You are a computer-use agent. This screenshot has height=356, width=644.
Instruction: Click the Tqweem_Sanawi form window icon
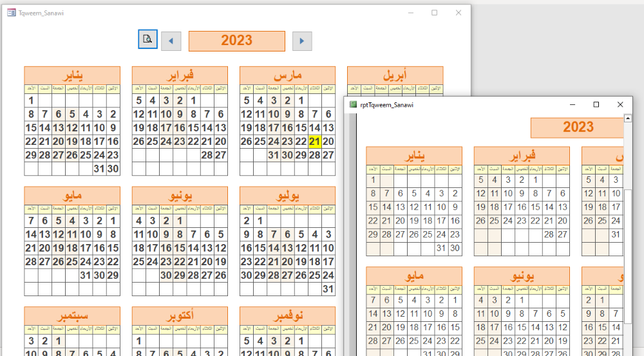click(11, 13)
